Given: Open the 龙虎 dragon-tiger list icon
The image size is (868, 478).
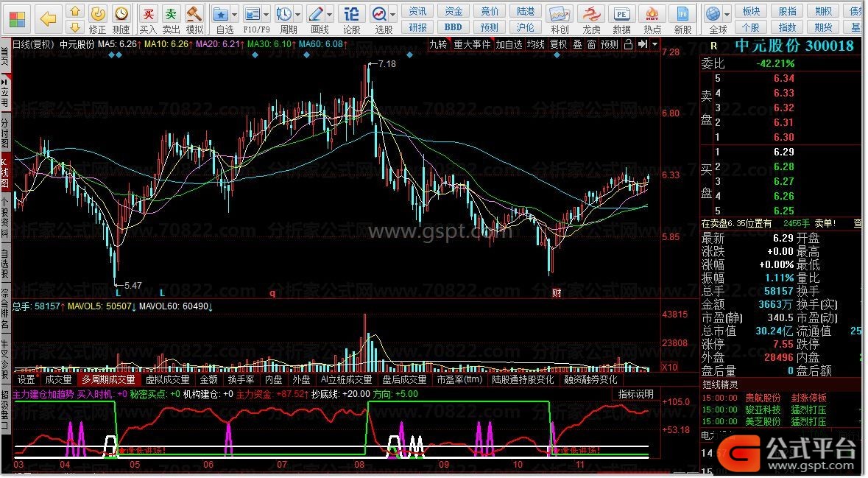Looking at the screenshot, I should click(591, 19).
